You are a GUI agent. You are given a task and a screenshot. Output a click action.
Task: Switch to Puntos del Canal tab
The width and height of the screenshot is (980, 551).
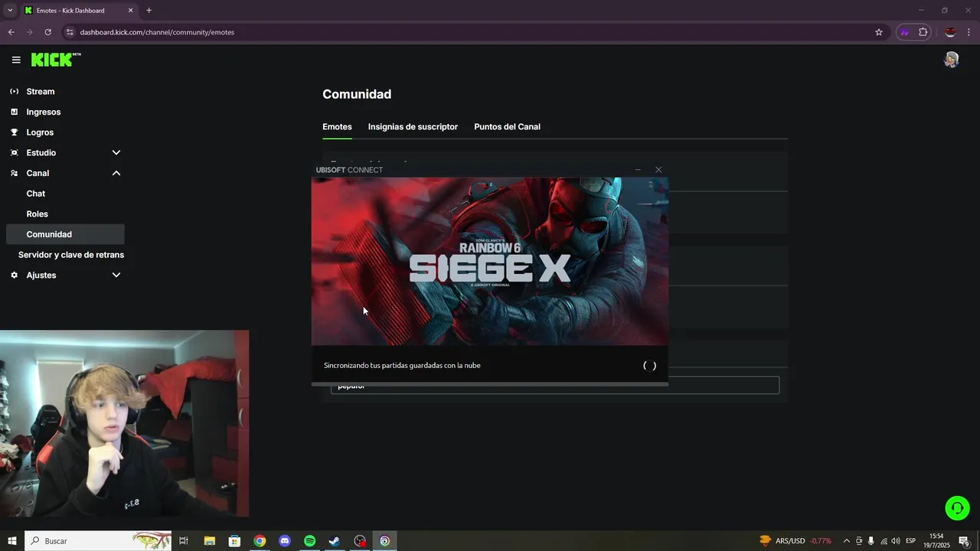(507, 127)
